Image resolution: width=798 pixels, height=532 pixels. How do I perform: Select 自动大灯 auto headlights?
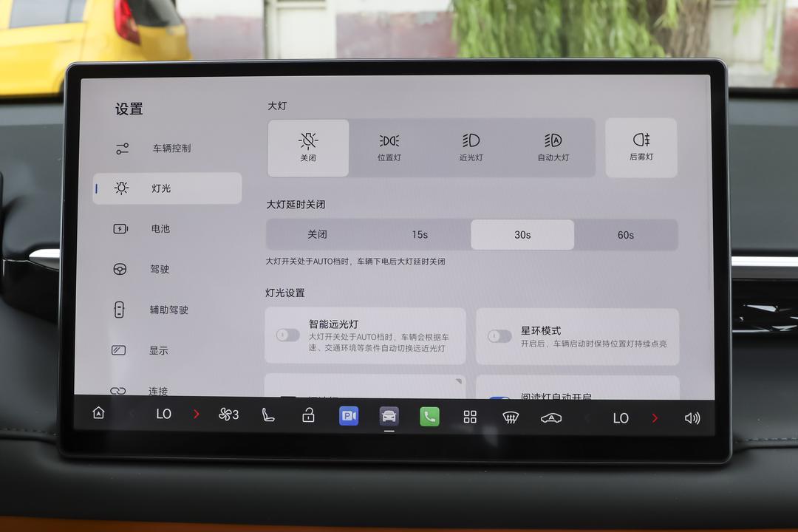click(x=553, y=148)
